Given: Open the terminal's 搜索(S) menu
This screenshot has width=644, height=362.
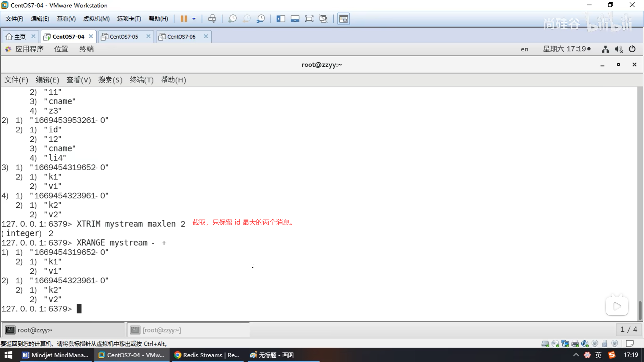Looking at the screenshot, I should (x=110, y=80).
